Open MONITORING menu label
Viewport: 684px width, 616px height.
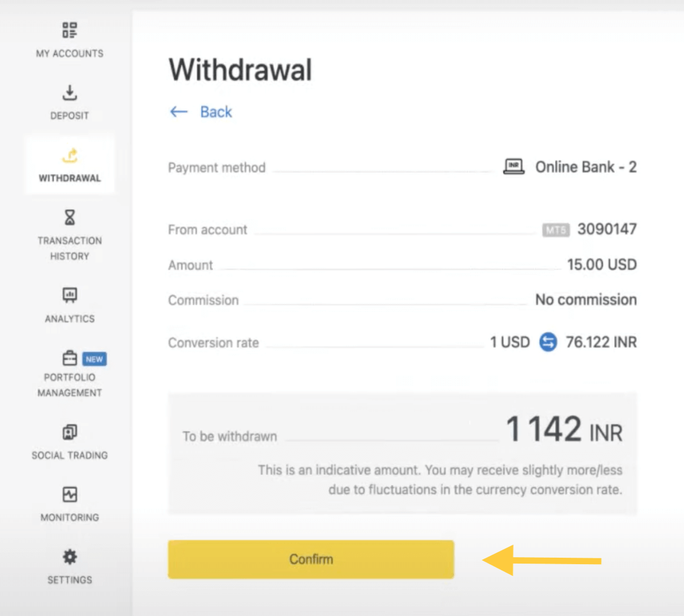pyautogui.click(x=69, y=517)
